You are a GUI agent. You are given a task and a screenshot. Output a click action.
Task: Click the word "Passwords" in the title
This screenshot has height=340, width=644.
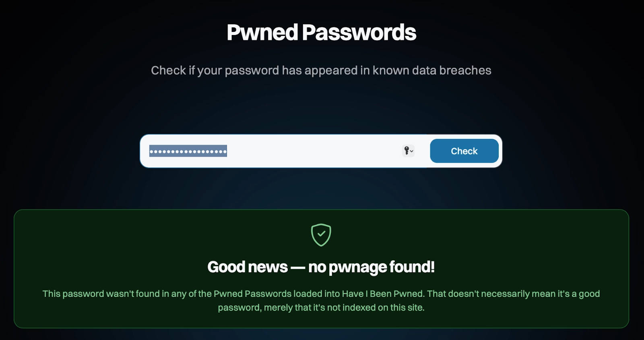click(359, 32)
